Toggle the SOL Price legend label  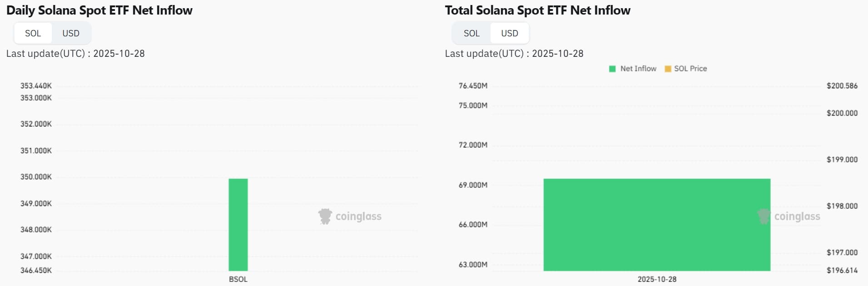point(690,69)
